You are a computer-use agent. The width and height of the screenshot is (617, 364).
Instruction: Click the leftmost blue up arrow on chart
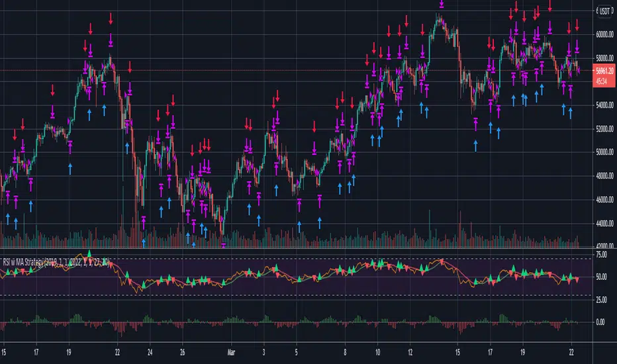pos(8,217)
